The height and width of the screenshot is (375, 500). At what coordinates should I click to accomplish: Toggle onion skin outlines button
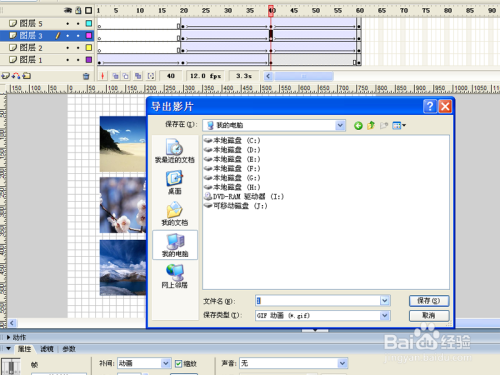[126, 76]
